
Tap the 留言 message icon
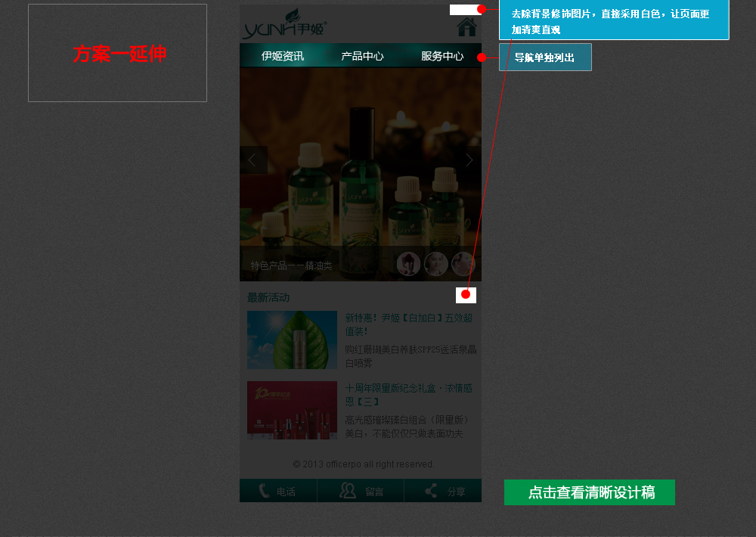[348, 491]
